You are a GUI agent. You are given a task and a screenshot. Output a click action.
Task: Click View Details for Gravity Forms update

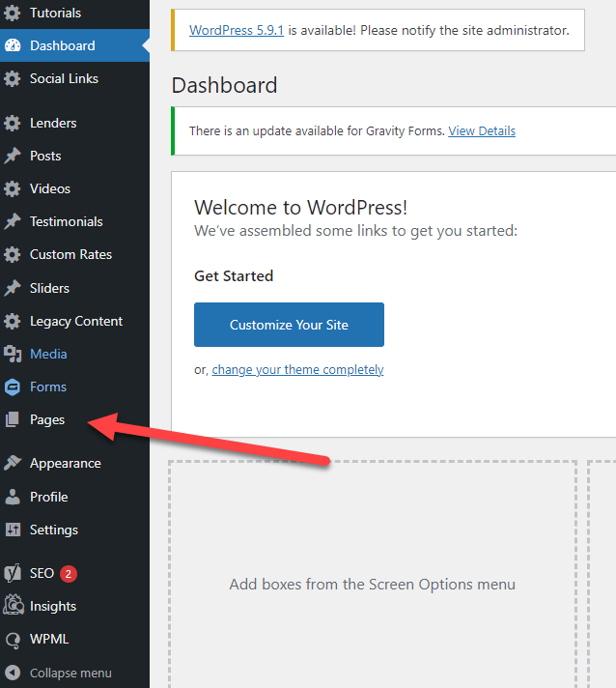pos(482,130)
